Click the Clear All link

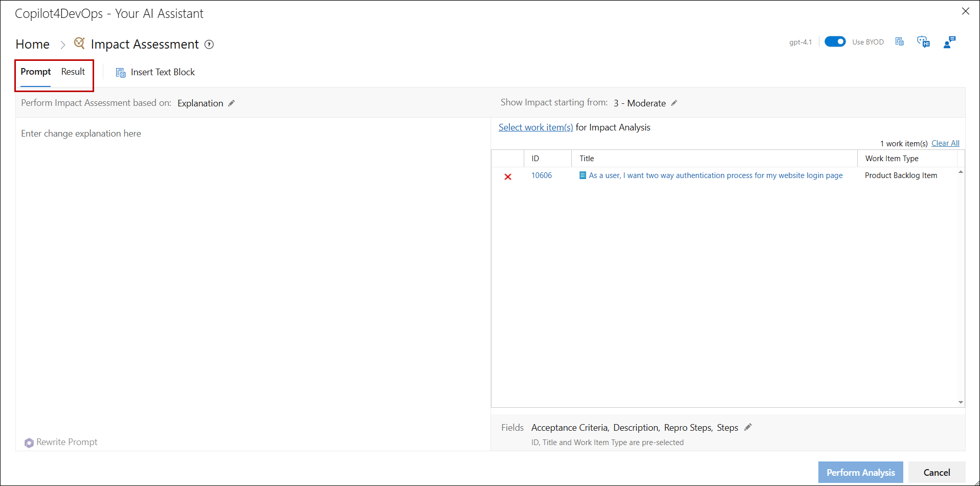945,143
